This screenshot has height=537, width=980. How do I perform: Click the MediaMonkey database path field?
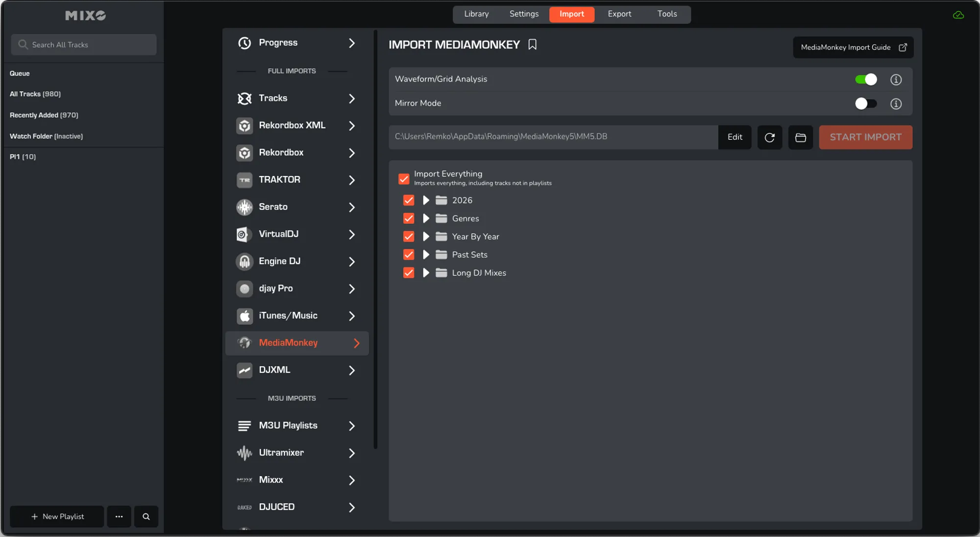pyautogui.click(x=554, y=137)
